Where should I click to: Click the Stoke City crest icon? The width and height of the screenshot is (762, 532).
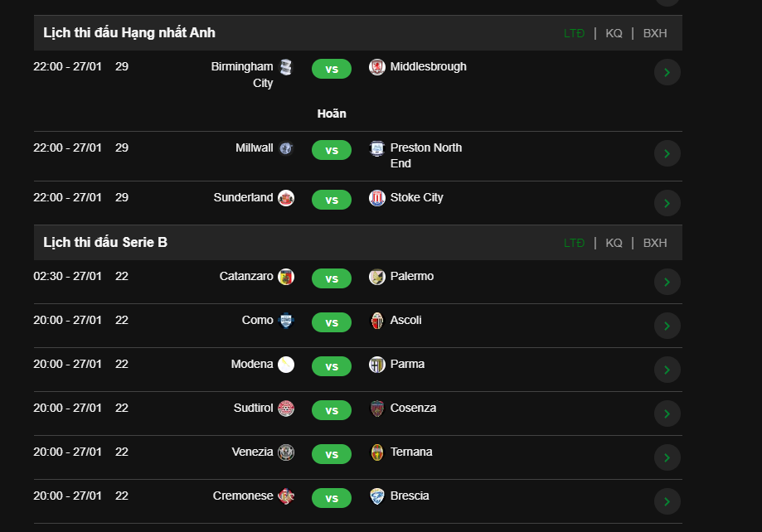376,198
